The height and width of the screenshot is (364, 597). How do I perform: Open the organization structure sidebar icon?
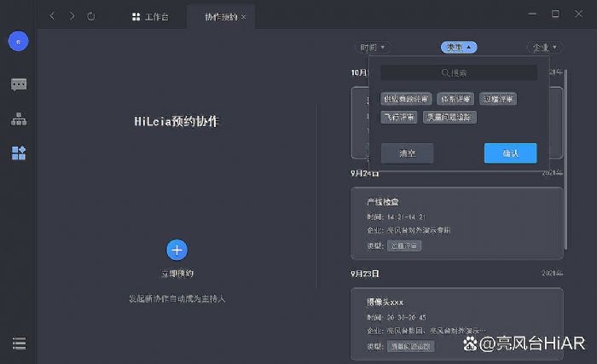[x=18, y=119]
